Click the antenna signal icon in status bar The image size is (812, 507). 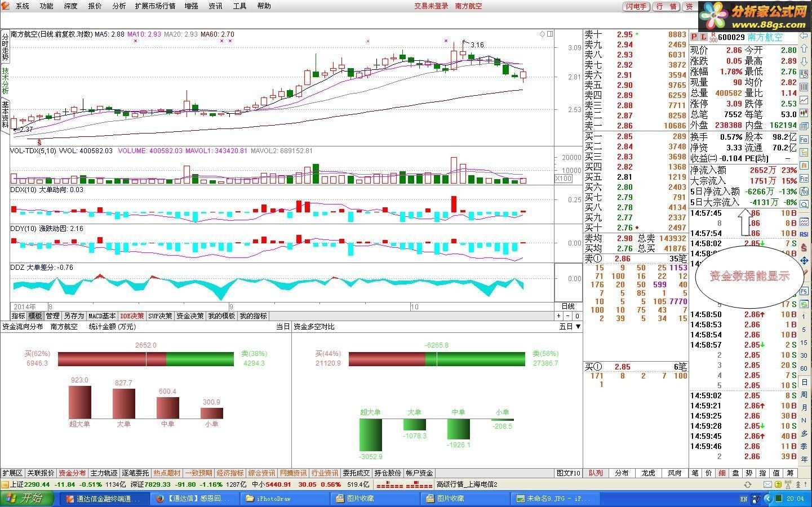788,484
